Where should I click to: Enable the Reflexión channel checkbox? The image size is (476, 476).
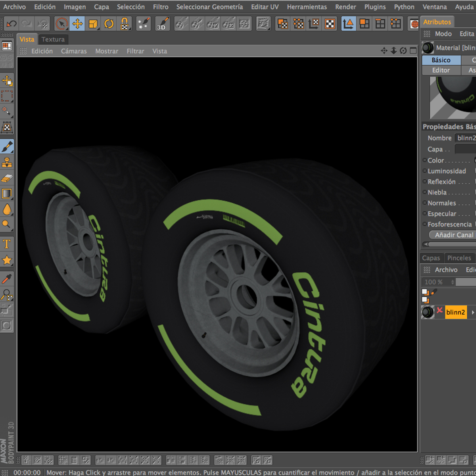[x=425, y=182]
